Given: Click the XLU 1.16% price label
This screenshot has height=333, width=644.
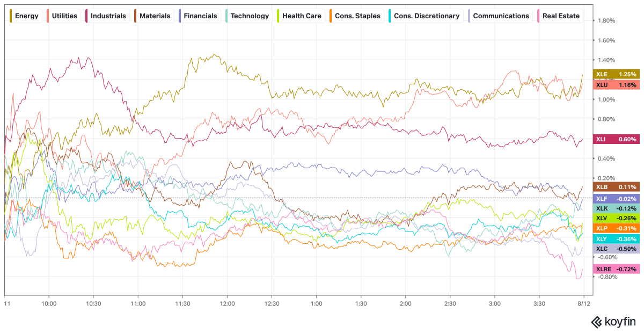Looking at the screenshot, I should pos(616,85).
